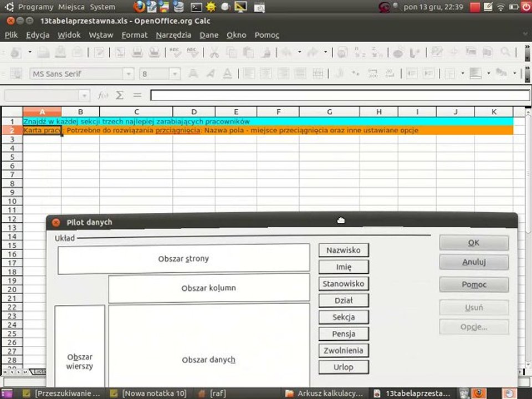Click the Open file toolbar icon
Viewport: 532px width, 399px height.
pyautogui.click(x=43, y=52)
